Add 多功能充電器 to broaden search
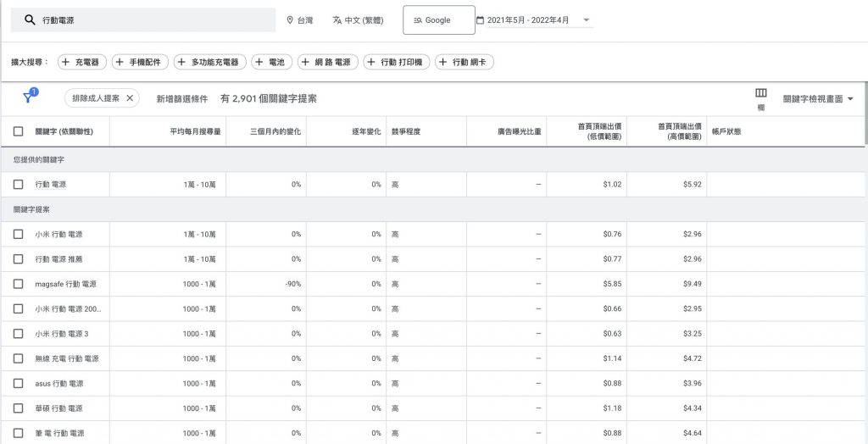 [x=210, y=63]
